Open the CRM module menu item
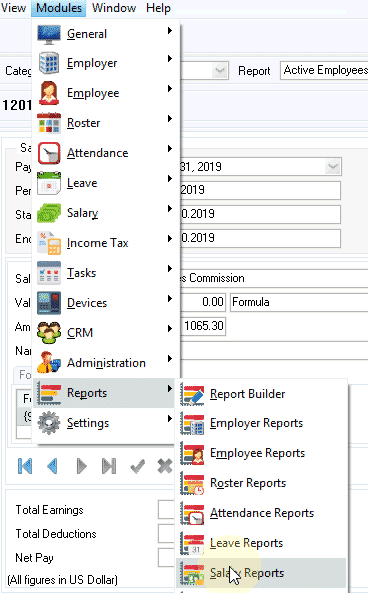Image resolution: width=368 pixels, height=593 pixels. [x=104, y=333]
